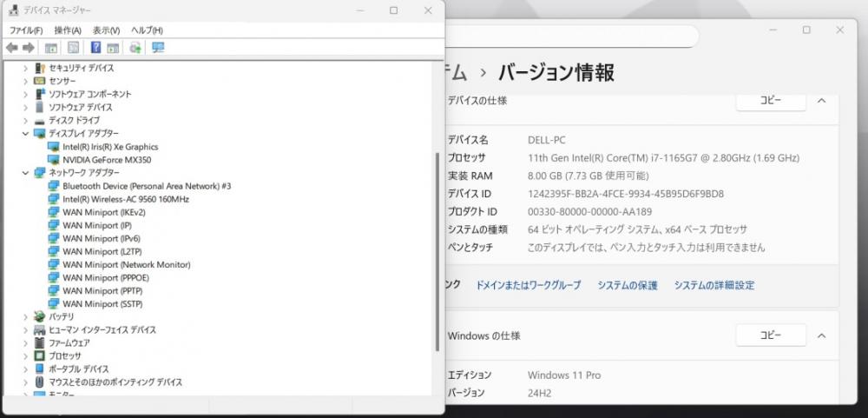
Task: Expand the プロセッサ category in tree
Action: pos(25,356)
